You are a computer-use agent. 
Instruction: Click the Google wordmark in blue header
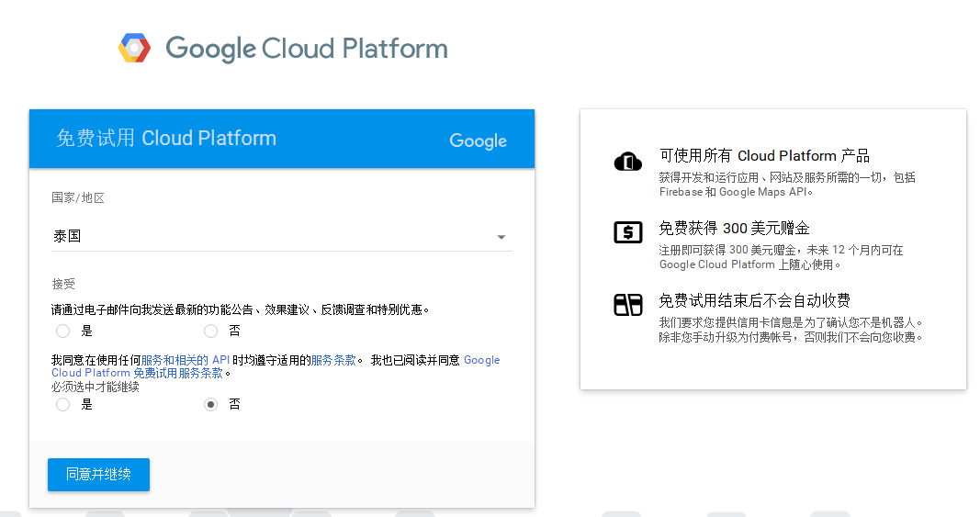pyautogui.click(x=479, y=140)
